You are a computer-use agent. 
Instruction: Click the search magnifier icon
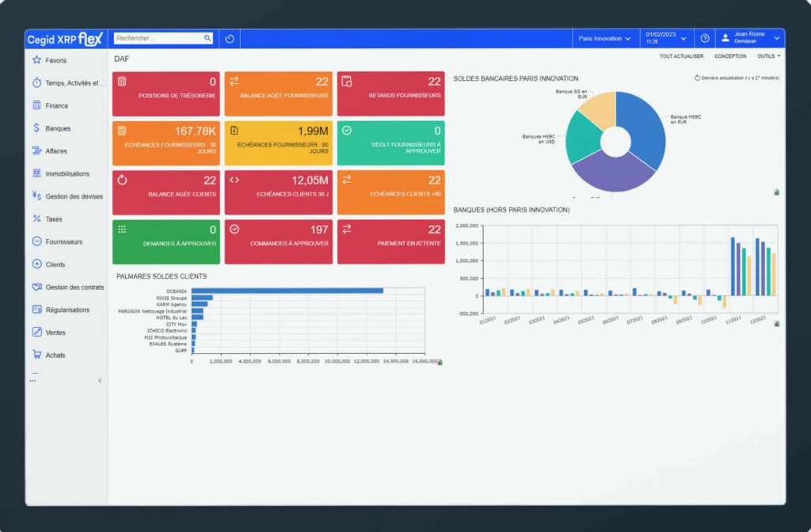208,38
